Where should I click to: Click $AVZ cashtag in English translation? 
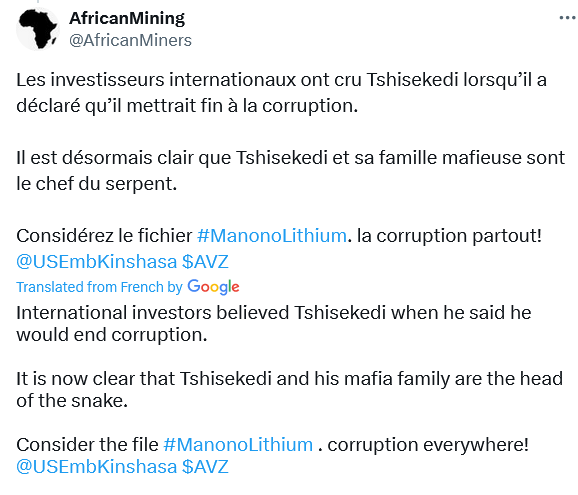(x=205, y=467)
